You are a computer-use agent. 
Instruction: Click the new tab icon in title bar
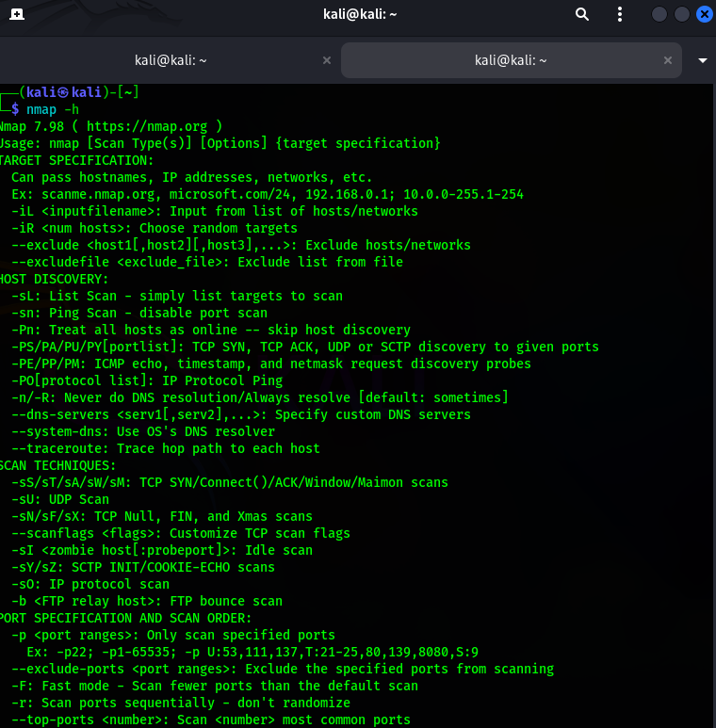[19, 15]
